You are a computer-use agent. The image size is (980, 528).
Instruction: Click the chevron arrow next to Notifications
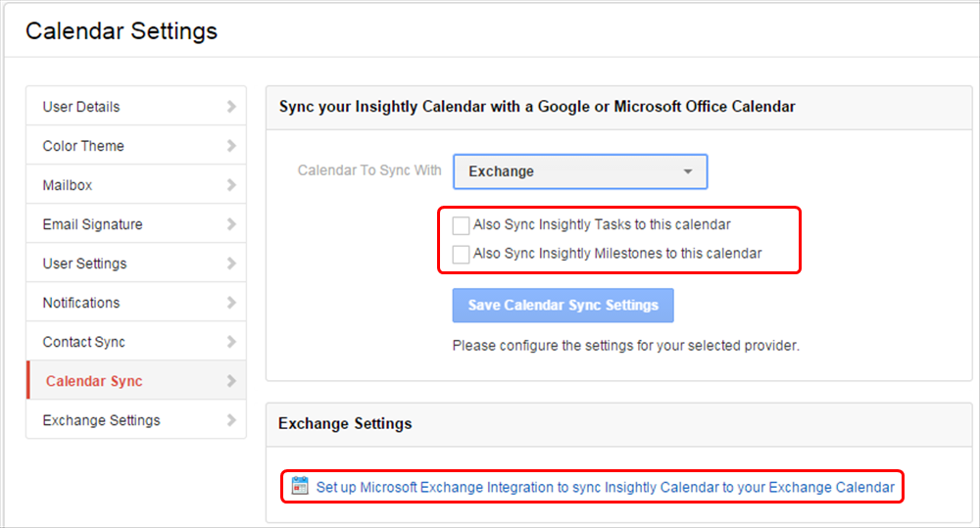(x=231, y=303)
